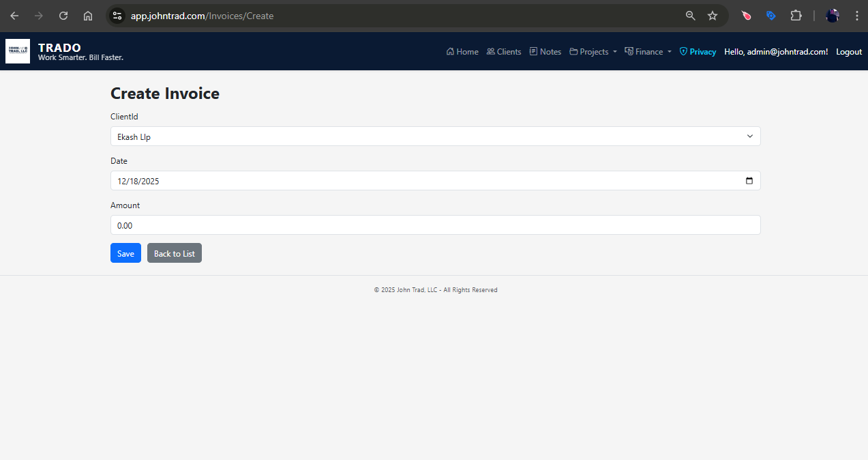
Task: Save the new invoice
Action: (x=125, y=253)
